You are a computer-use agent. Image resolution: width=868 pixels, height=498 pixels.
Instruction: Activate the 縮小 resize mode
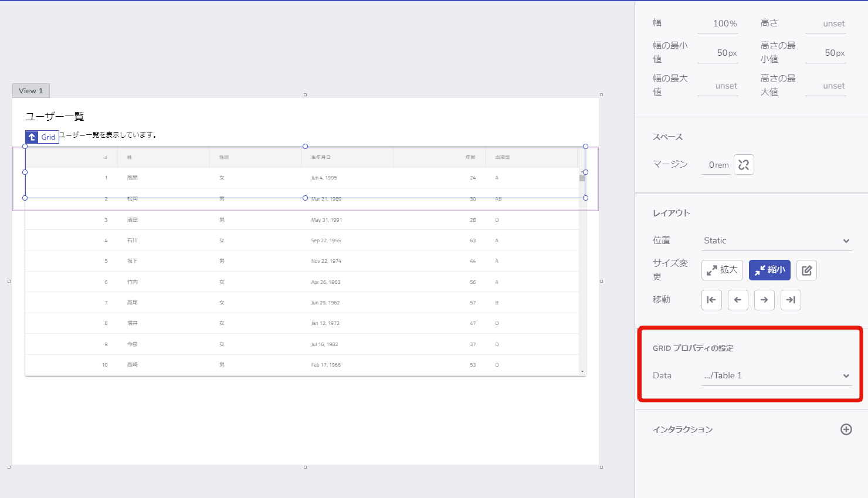[x=769, y=270]
